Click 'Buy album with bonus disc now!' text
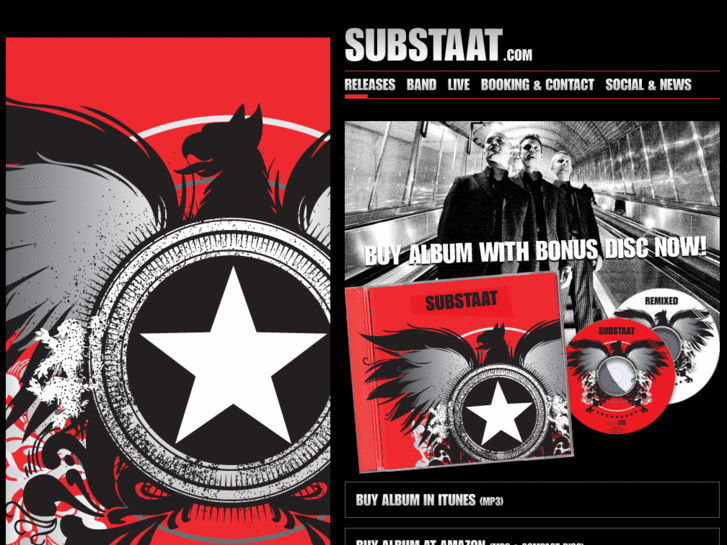727x545 pixels. coord(535,251)
